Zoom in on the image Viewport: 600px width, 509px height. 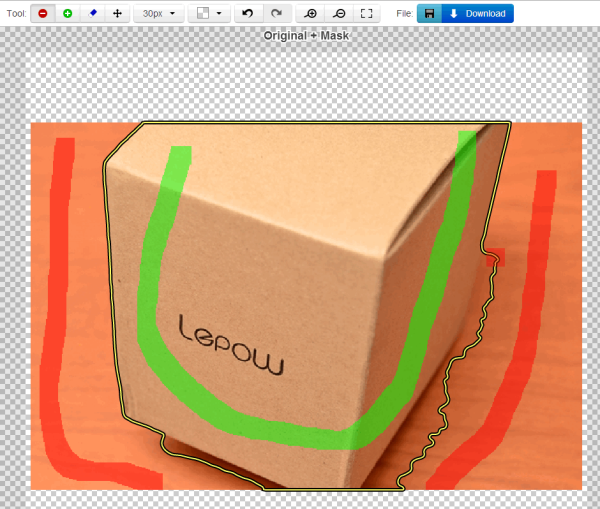point(310,14)
